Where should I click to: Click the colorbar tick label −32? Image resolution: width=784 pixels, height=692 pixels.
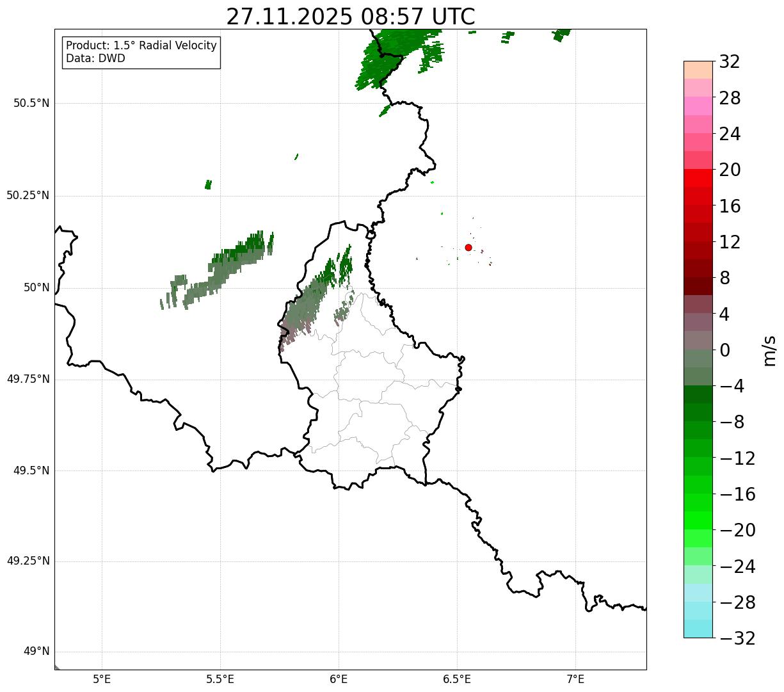(737, 638)
